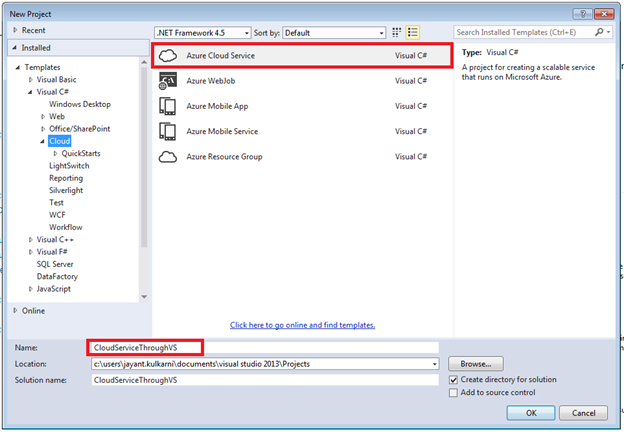
Task: Expand the Recent section
Action: pyautogui.click(x=15, y=30)
